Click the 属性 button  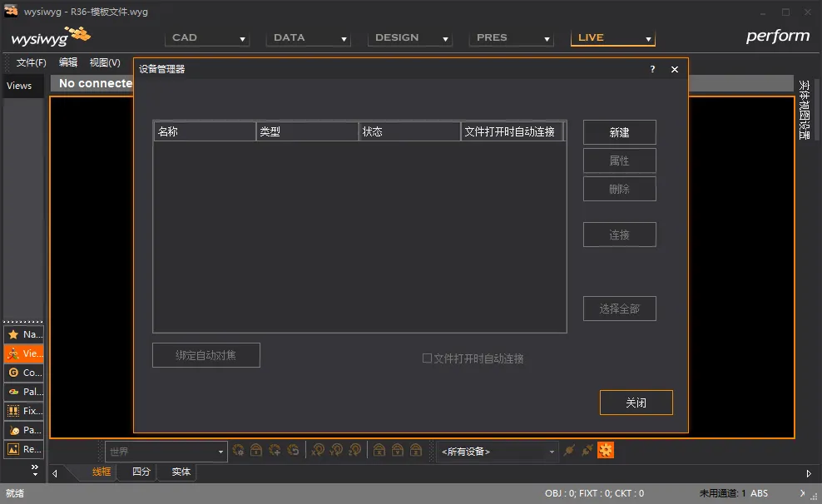tap(620, 161)
